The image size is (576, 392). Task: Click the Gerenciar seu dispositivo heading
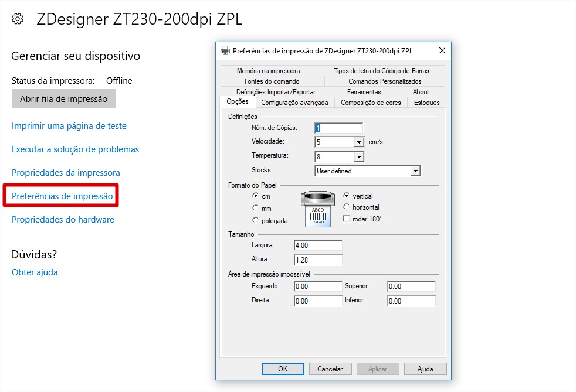click(76, 56)
